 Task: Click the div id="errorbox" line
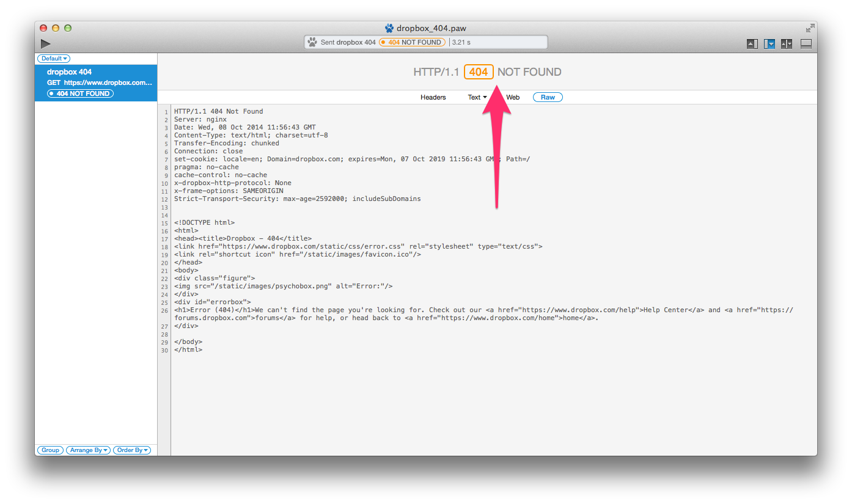213,302
